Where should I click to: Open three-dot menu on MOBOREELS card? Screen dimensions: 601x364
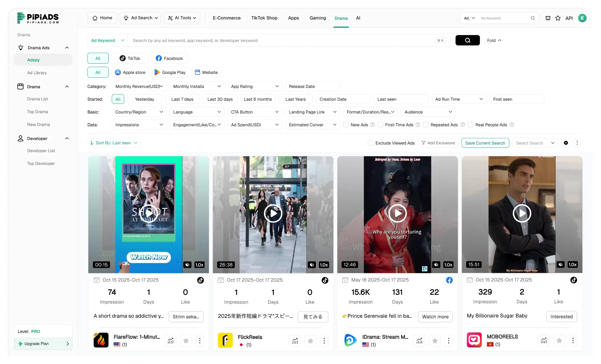573,340
